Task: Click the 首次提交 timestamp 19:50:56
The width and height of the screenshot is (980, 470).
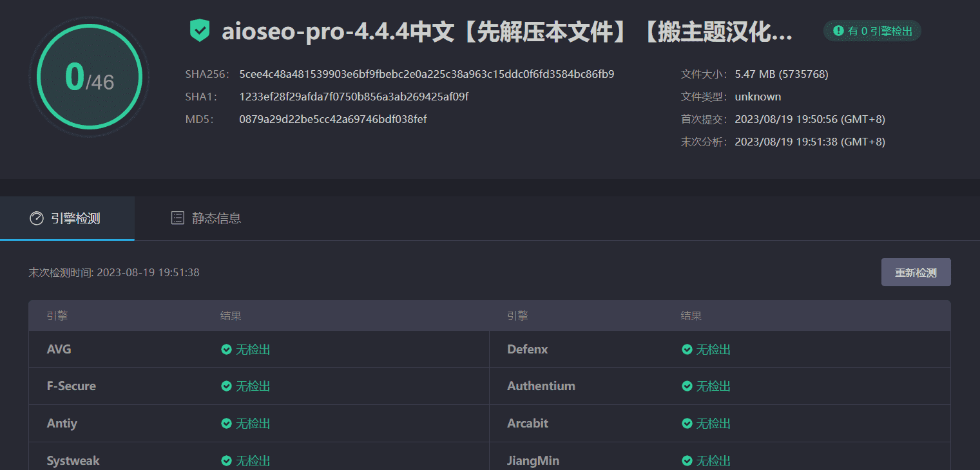Action: [x=810, y=119]
